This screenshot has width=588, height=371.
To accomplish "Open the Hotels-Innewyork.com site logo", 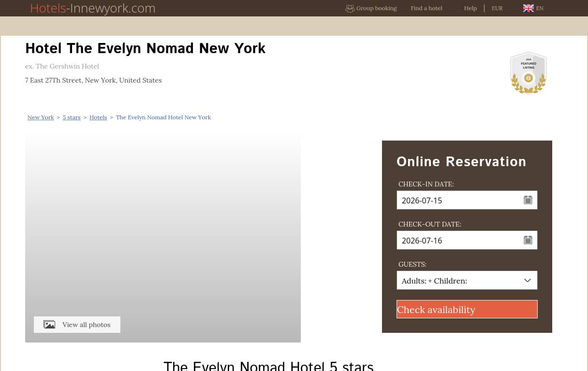I will (x=92, y=8).
